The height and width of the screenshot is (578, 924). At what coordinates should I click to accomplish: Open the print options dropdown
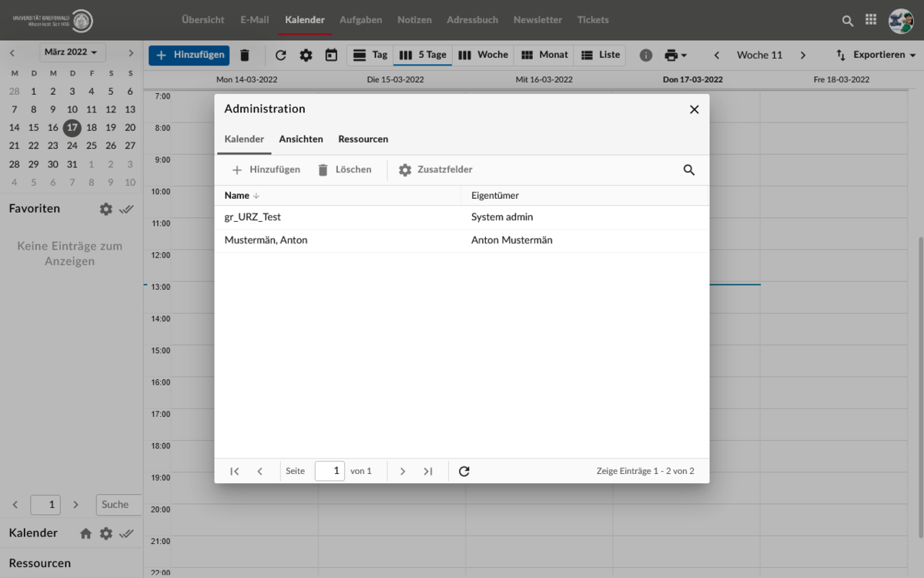tap(675, 55)
